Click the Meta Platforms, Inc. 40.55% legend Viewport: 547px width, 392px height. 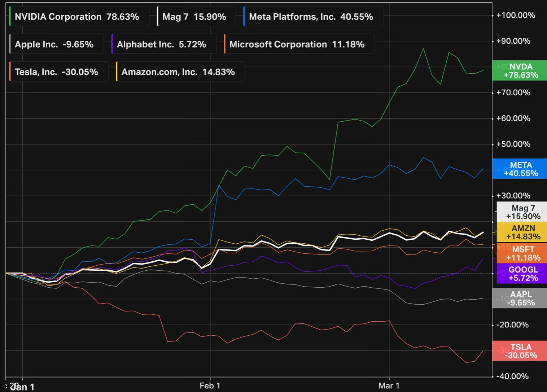point(313,17)
